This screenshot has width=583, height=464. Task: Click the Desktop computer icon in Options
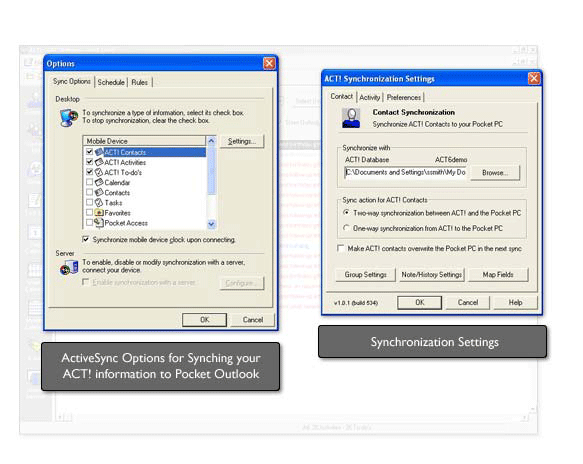(69, 118)
